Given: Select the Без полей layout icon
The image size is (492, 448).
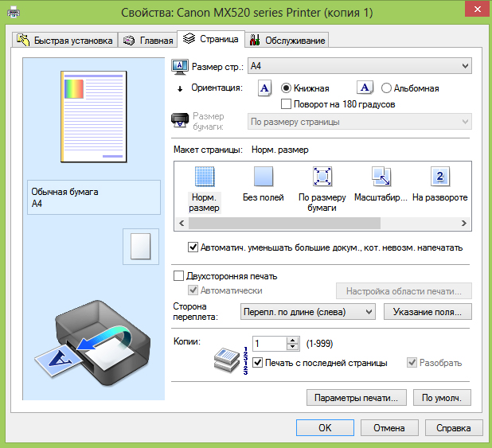Looking at the screenshot, I should click(264, 177).
